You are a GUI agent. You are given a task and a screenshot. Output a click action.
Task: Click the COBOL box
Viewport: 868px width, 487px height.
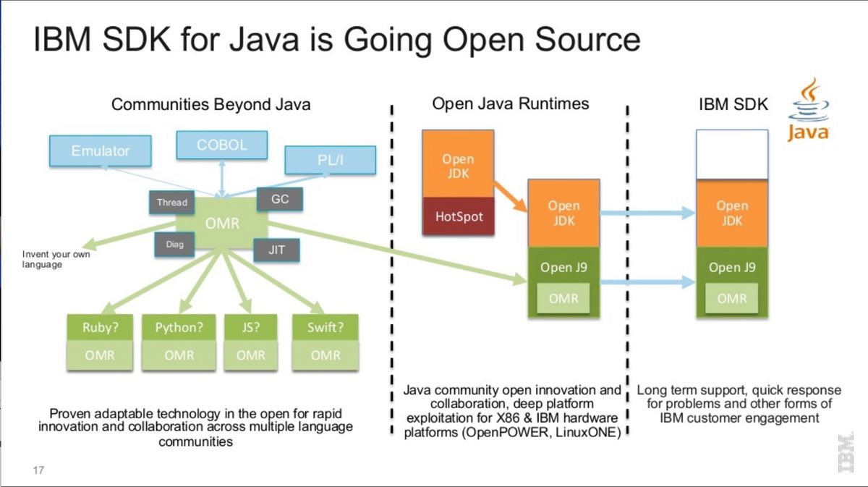(221, 145)
